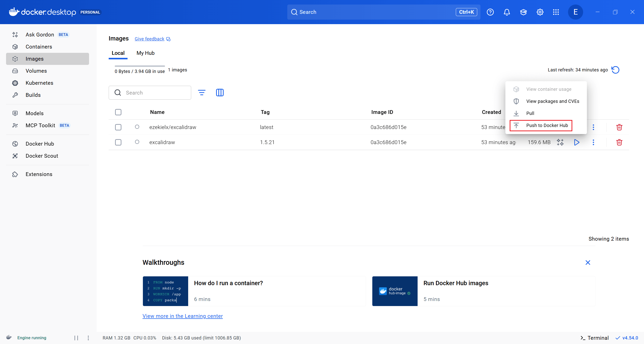Open the excalidraw row three-dot actions menu
Viewport: 644px width, 344px height.
point(593,142)
